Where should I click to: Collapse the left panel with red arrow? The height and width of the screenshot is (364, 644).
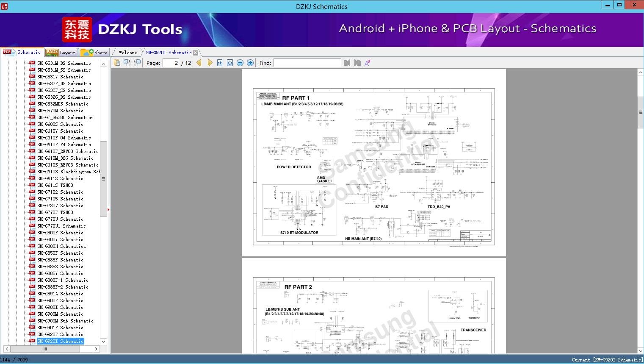(108, 209)
